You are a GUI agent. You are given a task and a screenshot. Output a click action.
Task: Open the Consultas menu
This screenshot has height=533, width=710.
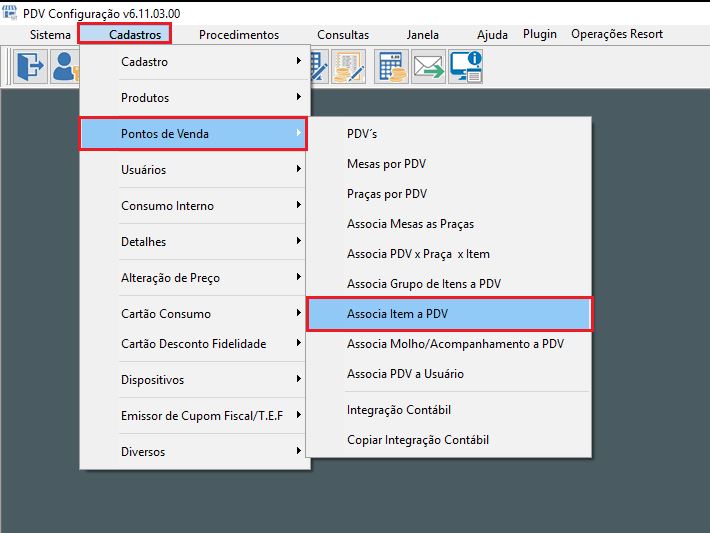click(343, 34)
